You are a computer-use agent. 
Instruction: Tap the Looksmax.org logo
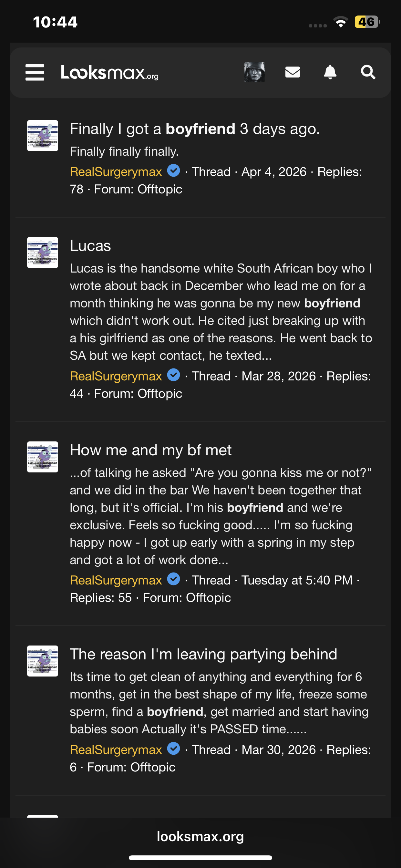[109, 72]
